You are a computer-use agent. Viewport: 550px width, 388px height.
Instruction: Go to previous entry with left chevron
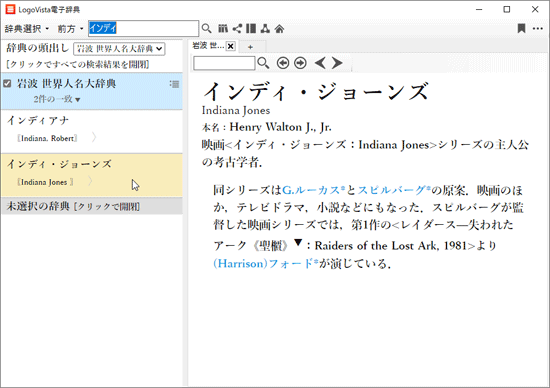pos(320,63)
